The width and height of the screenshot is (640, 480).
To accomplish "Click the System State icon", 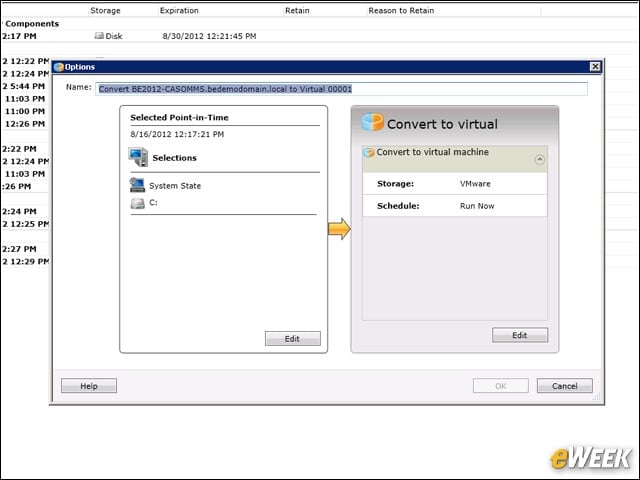I will (137, 185).
